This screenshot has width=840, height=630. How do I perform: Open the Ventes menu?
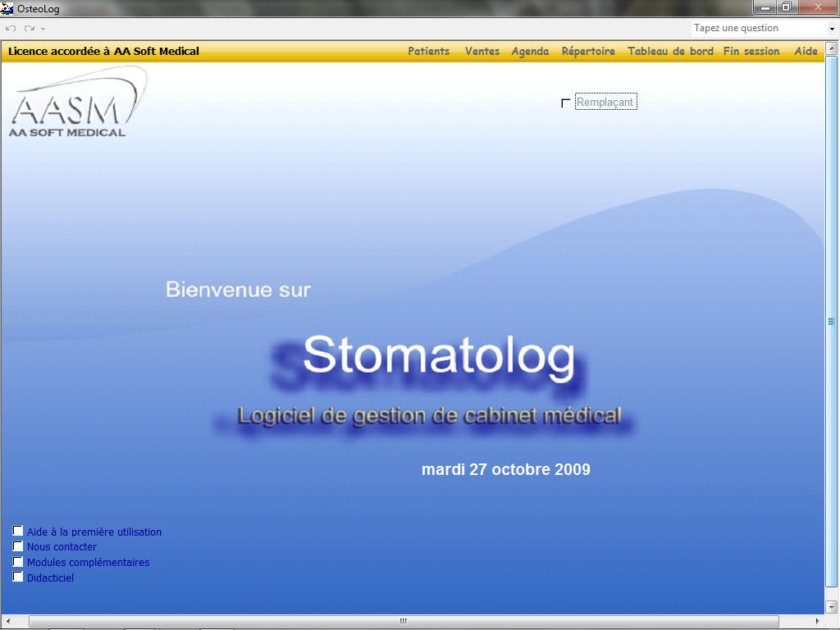coord(482,51)
